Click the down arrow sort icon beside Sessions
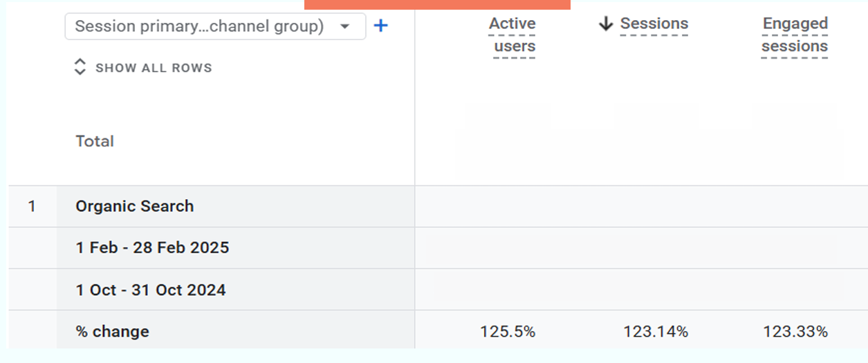This screenshot has height=363, width=868. [606, 24]
